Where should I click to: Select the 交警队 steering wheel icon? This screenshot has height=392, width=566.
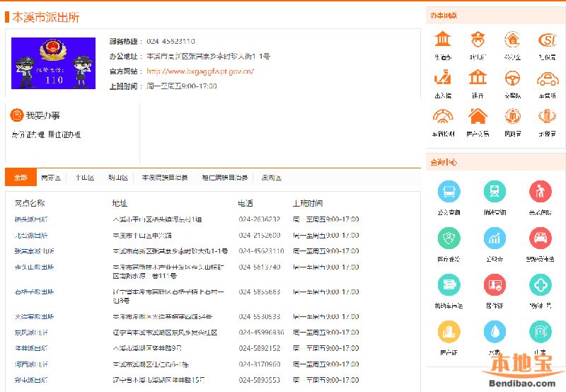512,78
